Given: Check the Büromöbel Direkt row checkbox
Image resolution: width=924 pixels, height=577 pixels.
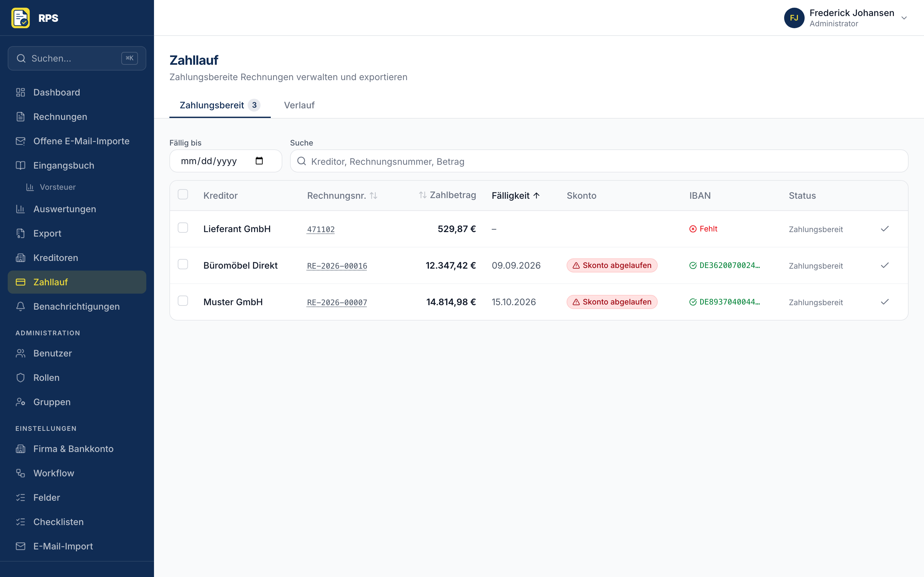Looking at the screenshot, I should (x=183, y=264).
